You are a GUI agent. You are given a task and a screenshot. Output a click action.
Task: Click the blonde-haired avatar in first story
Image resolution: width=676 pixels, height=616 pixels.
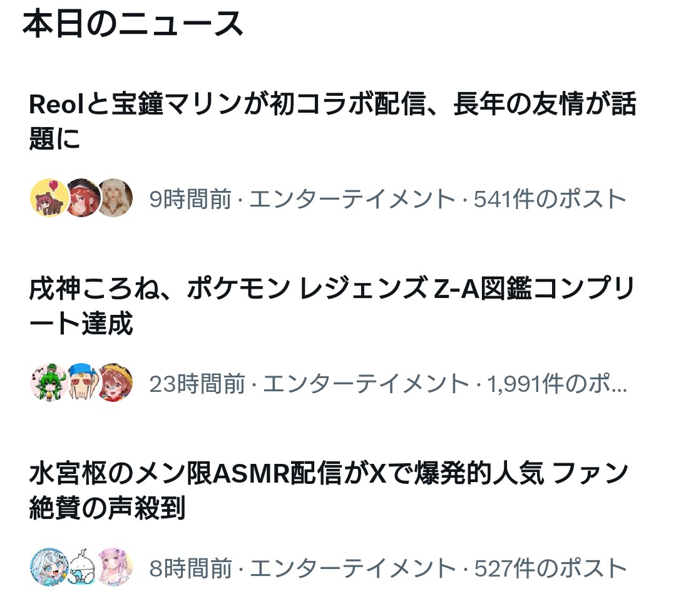click(115, 198)
